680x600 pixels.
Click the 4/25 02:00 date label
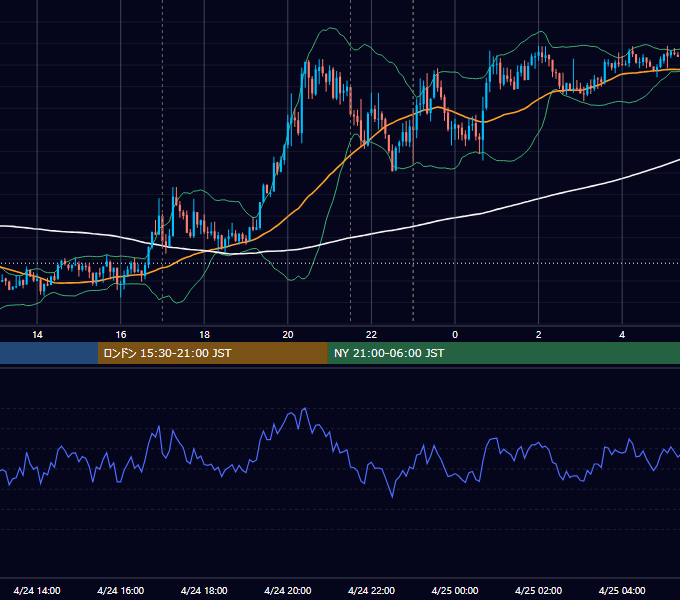pos(538,590)
